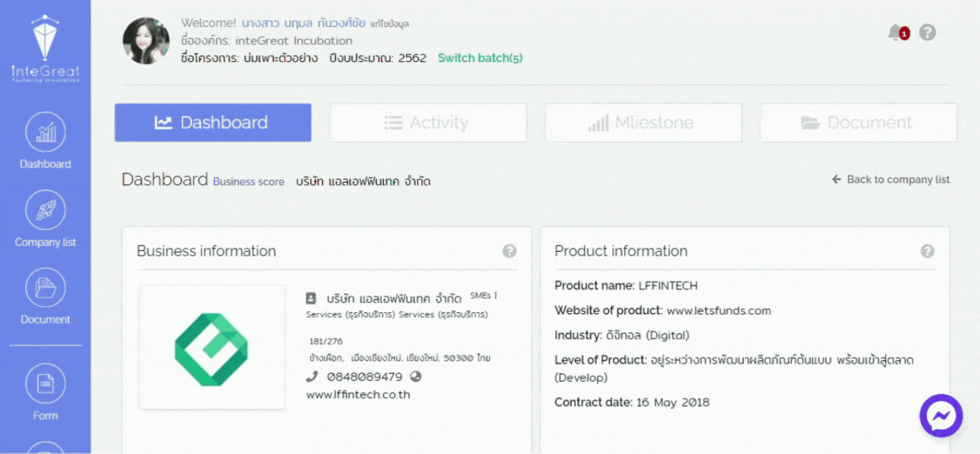This screenshot has height=454, width=980.
Task: Click the small edit info link
Action: click(x=389, y=24)
